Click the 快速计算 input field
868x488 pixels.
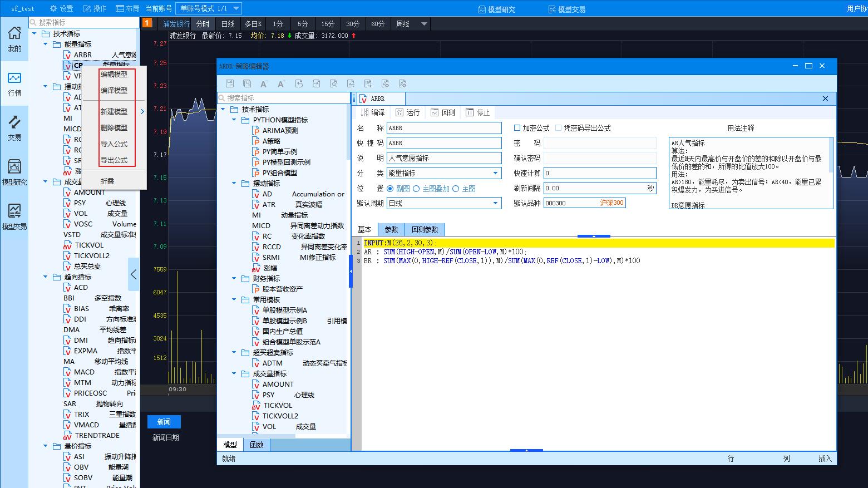click(600, 173)
